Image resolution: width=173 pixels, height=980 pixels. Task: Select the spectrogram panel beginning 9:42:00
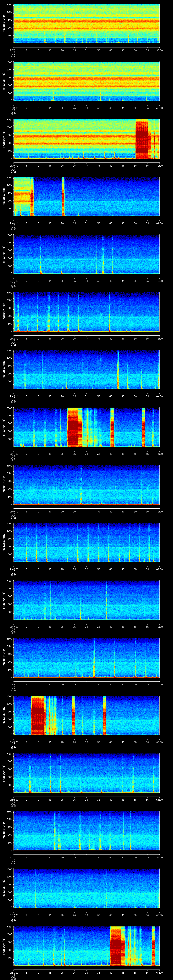pyautogui.click(x=87, y=312)
